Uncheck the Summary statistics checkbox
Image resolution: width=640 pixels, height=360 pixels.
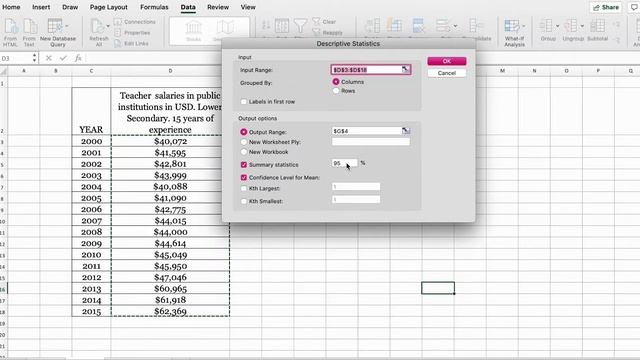click(244, 164)
